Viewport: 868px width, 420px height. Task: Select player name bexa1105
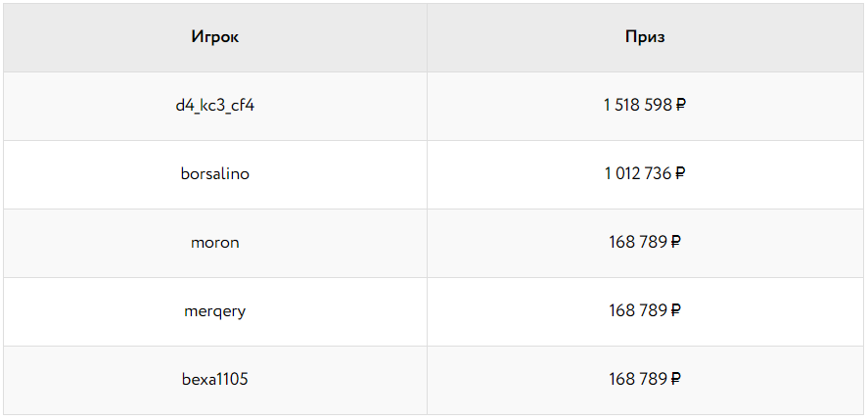(214, 380)
